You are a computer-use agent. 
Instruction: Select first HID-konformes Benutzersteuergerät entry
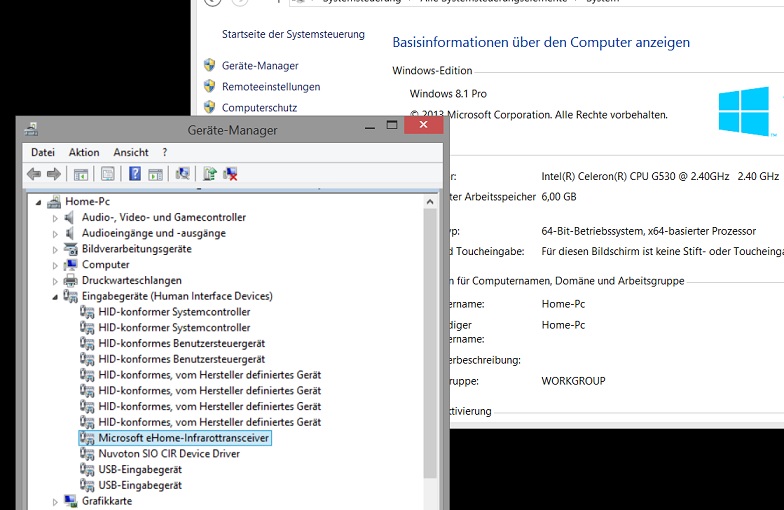(x=182, y=343)
